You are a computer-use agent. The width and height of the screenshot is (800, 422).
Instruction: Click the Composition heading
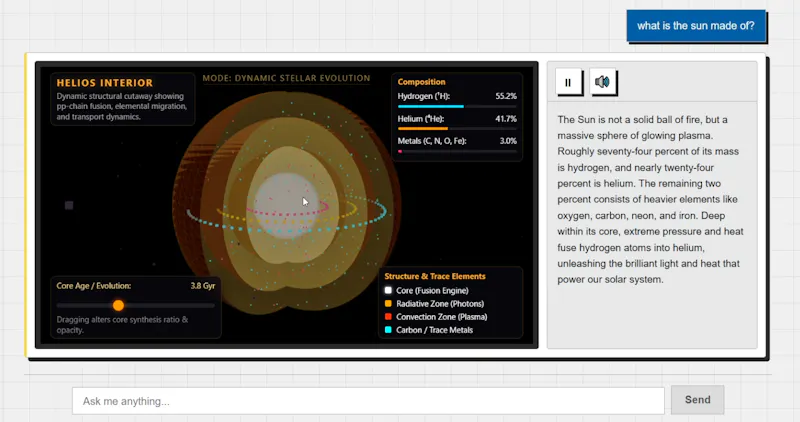pyautogui.click(x=421, y=82)
